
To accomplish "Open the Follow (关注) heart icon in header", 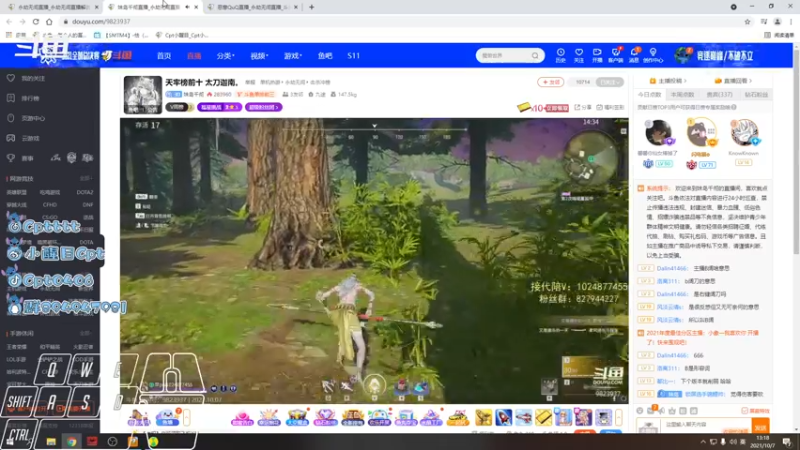I will coord(579,53).
